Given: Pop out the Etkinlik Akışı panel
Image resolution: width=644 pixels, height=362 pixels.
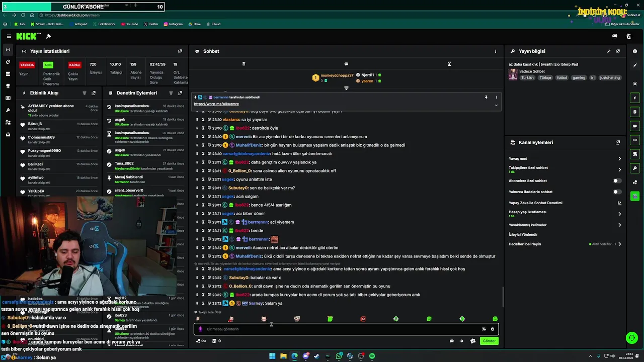Looking at the screenshot, I should [x=94, y=93].
